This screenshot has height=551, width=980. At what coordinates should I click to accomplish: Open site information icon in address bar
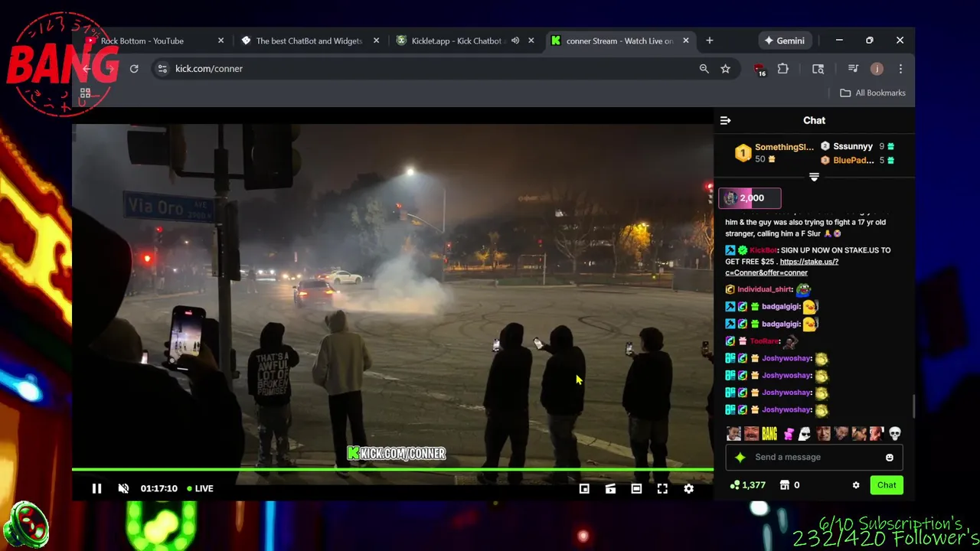point(162,69)
